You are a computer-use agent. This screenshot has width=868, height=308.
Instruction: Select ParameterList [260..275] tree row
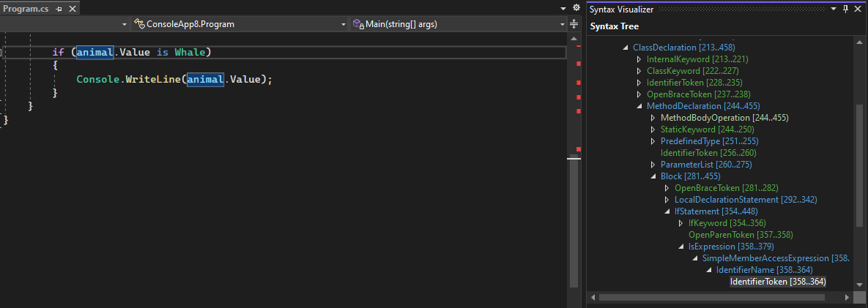pyautogui.click(x=706, y=165)
